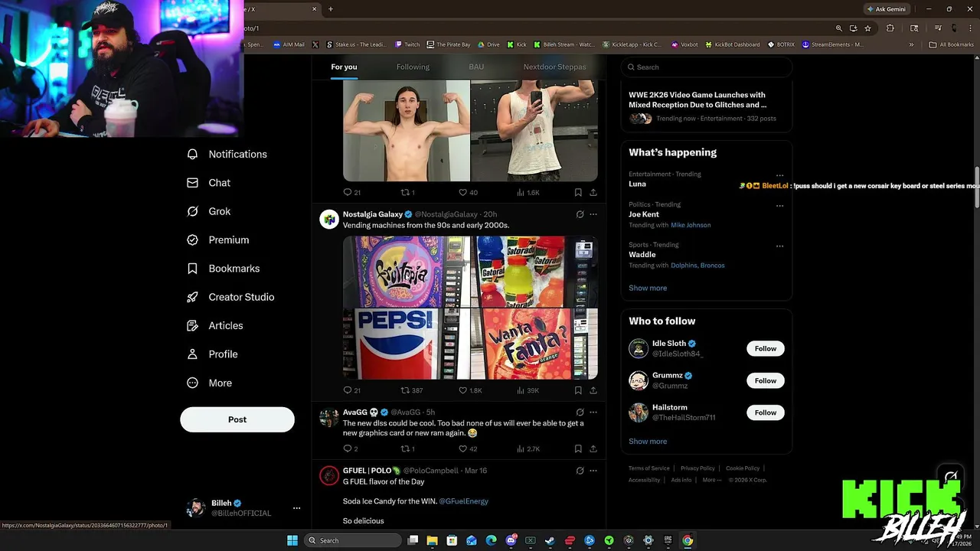Bookmark the AvaGG post

[578, 448]
